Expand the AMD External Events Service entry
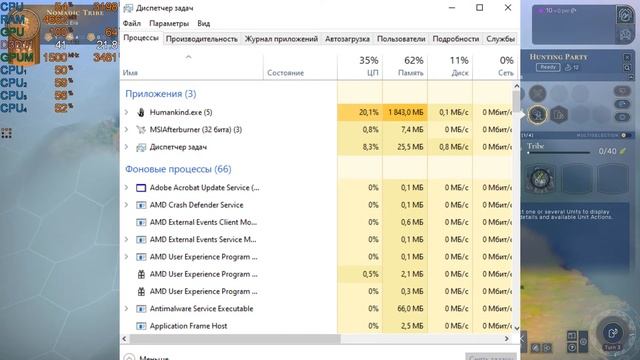The image size is (640, 360). pyautogui.click(x=127, y=240)
